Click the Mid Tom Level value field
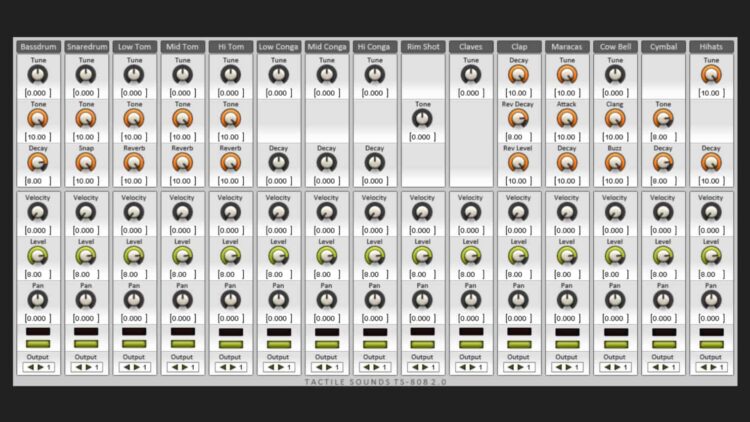 (182, 274)
